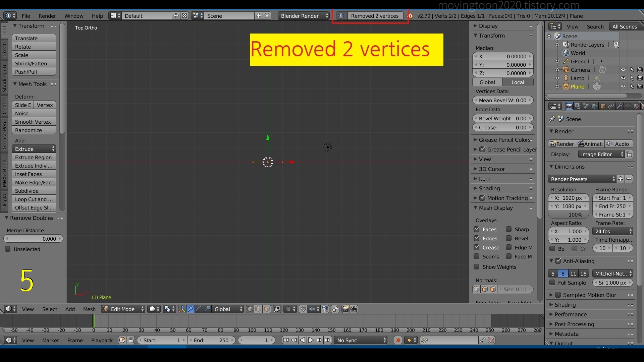Select vertex select mode icon
The image size is (644, 362).
(x=250, y=309)
